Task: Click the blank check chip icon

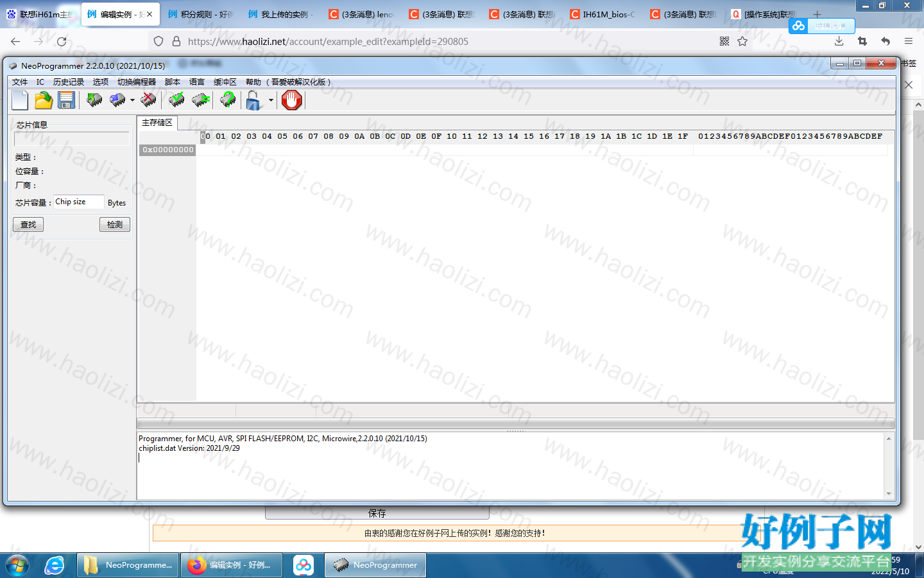Action: [x=201, y=100]
